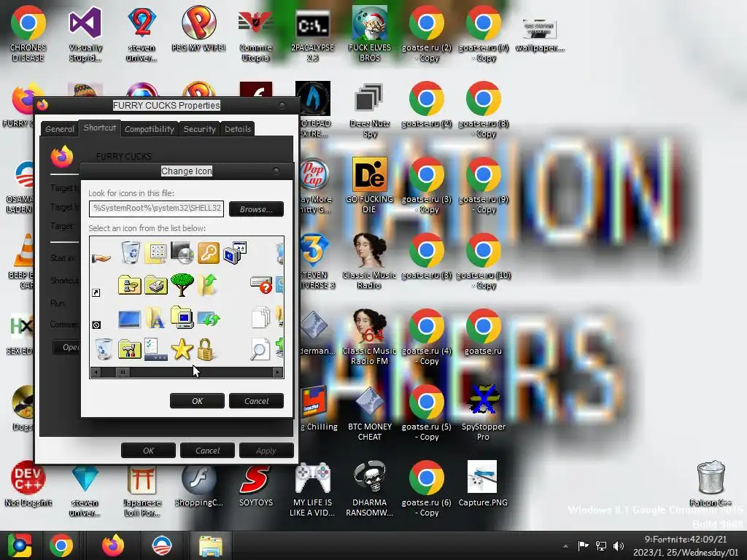Open goatse.ru (6) - Copy Chrome icon
The image size is (747, 560).
(x=426, y=489)
